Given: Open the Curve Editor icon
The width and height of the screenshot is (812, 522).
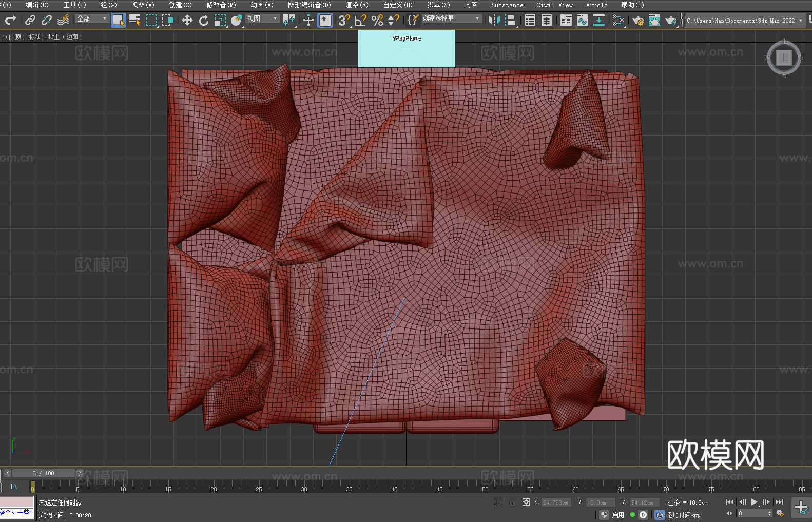Looking at the screenshot, I should (x=582, y=20).
